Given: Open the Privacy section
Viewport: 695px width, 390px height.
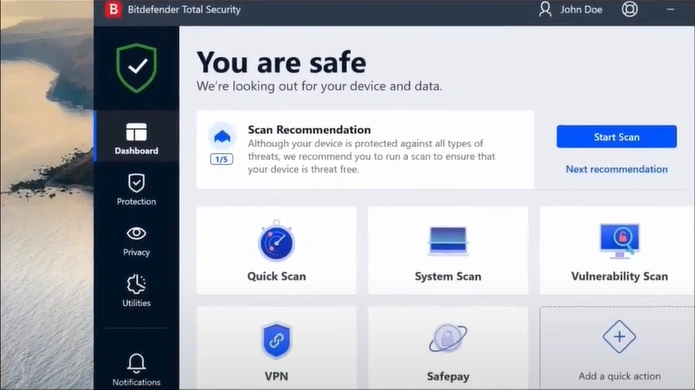Looking at the screenshot, I should point(137,241).
